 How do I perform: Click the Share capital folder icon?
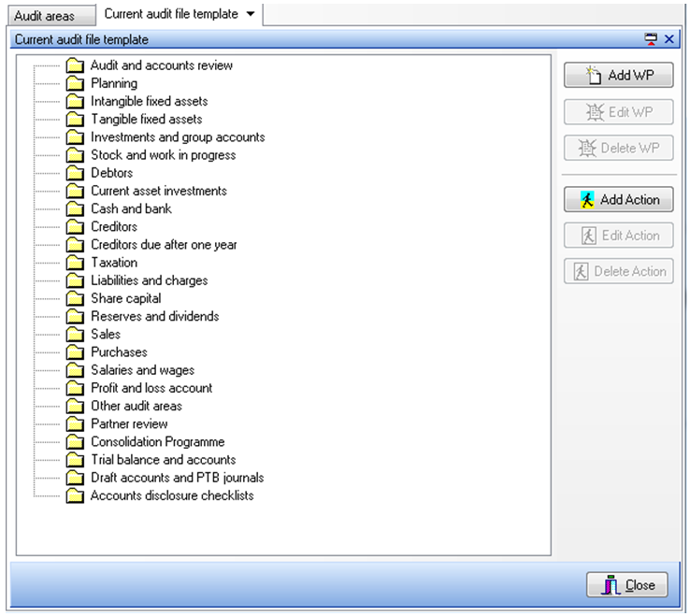point(75,299)
